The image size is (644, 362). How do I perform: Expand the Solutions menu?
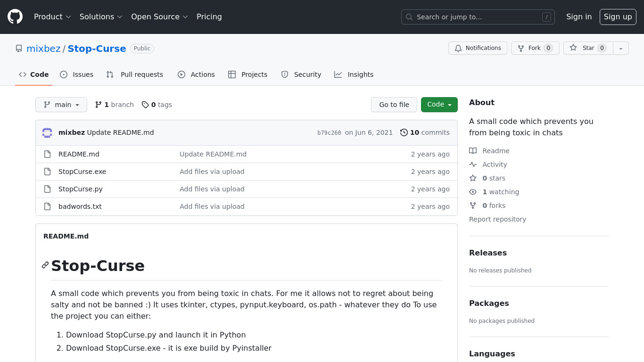101,16
